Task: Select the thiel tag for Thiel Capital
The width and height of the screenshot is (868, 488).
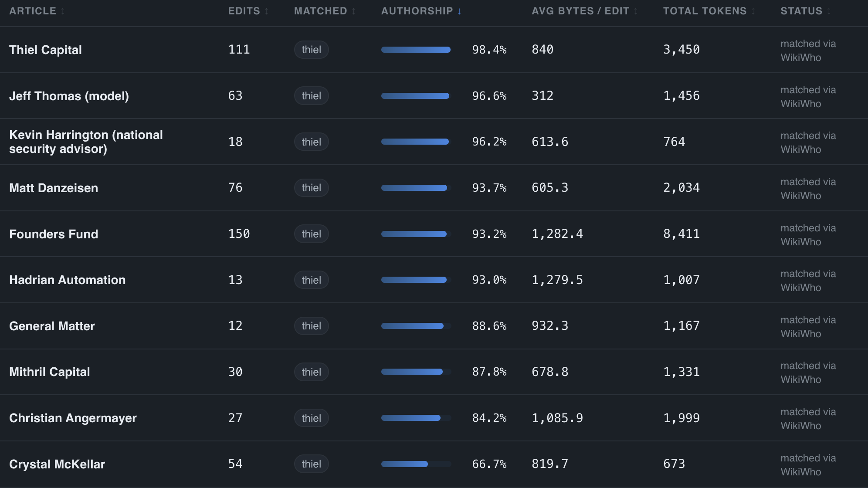Action: 311,50
